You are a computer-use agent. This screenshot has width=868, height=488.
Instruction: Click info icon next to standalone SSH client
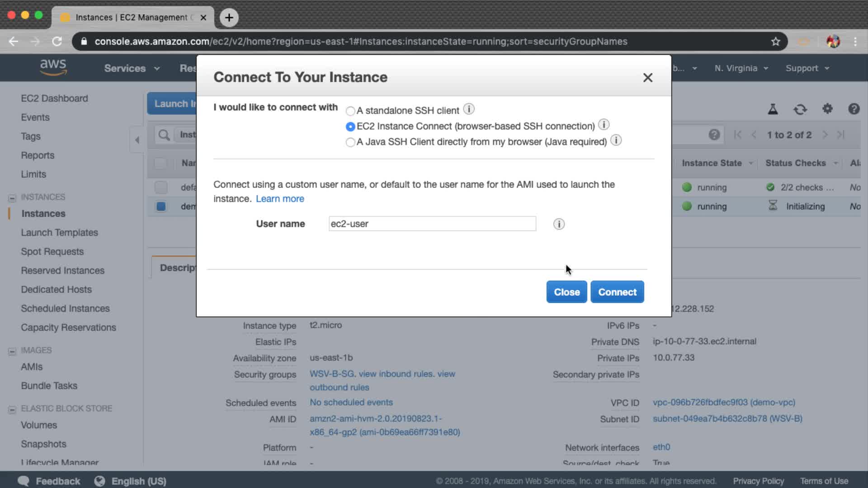(469, 109)
